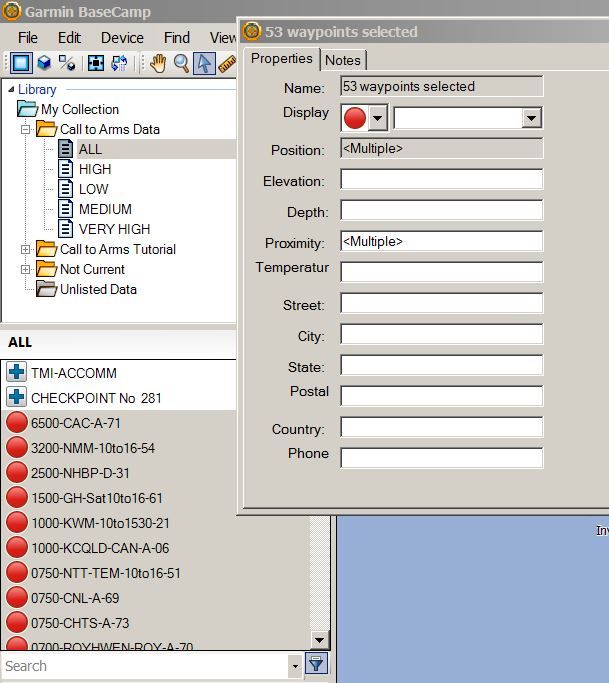Click the Proximity field showing <Multiple>

(441, 241)
